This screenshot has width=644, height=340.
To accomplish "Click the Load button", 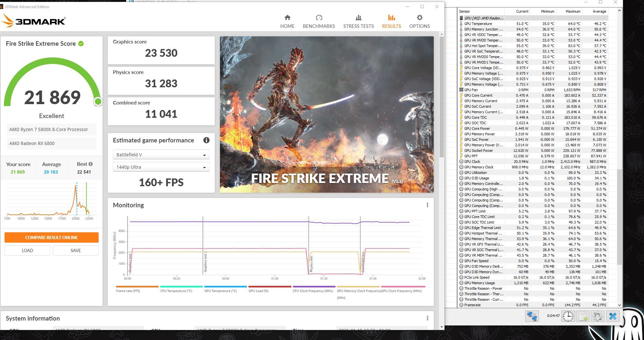I will point(27,250).
